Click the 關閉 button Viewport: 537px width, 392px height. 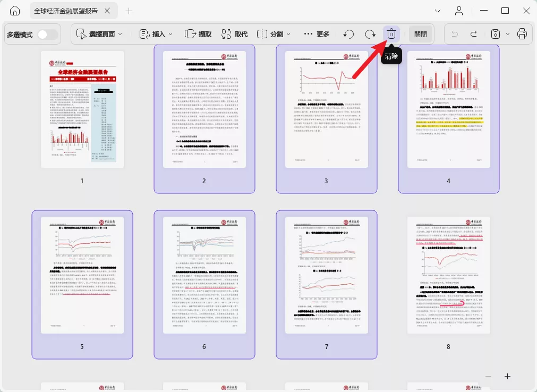(421, 34)
